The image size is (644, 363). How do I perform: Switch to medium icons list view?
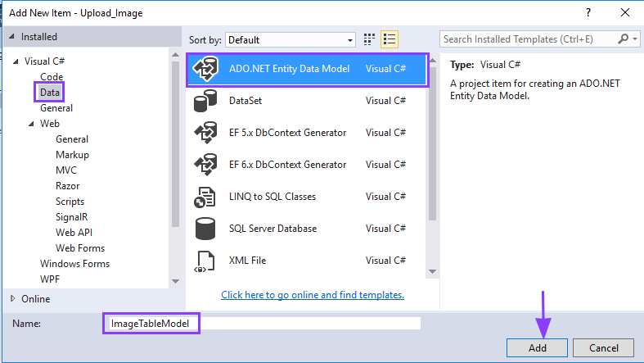pos(390,39)
